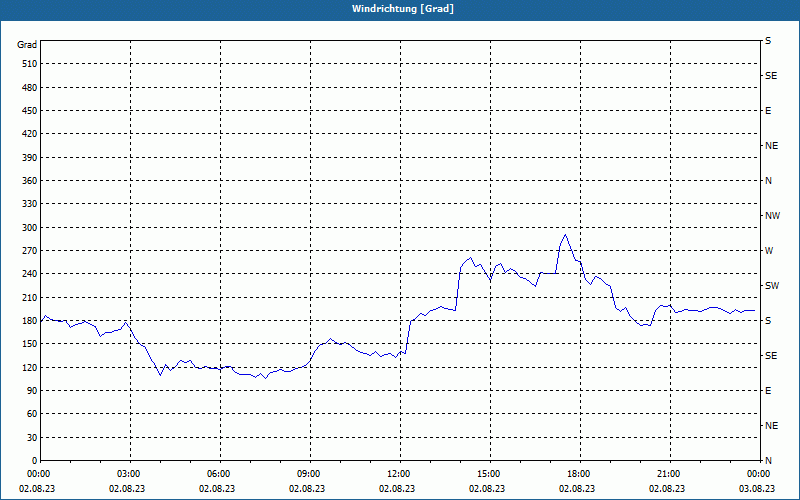Viewport: 800px width, 500px height.
Task: Select the 15:00 time axis label
Action: pyautogui.click(x=489, y=474)
